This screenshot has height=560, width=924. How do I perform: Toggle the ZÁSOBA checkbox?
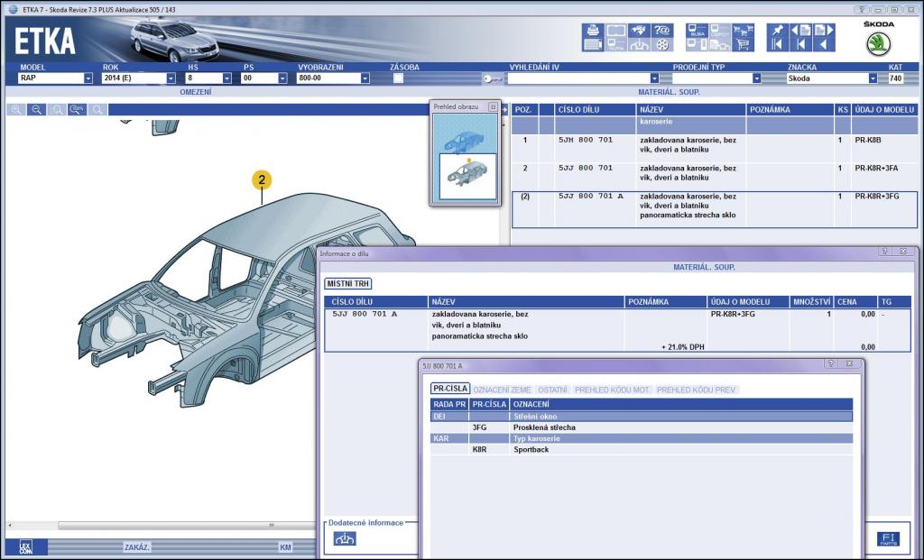pos(398,78)
